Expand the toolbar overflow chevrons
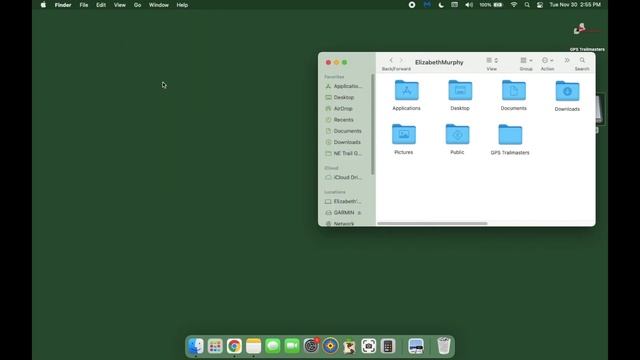 tap(567, 60)
